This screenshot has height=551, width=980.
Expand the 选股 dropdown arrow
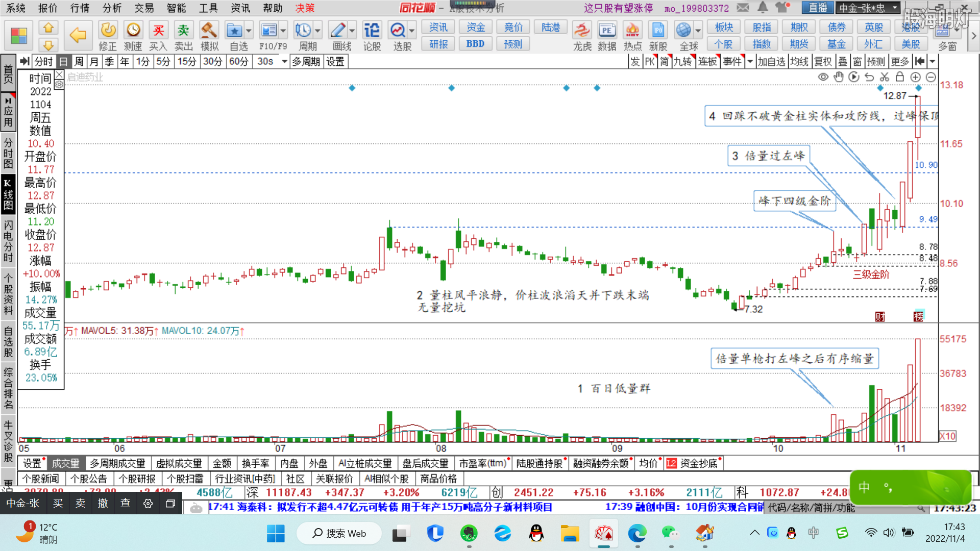tap(412, 31)
